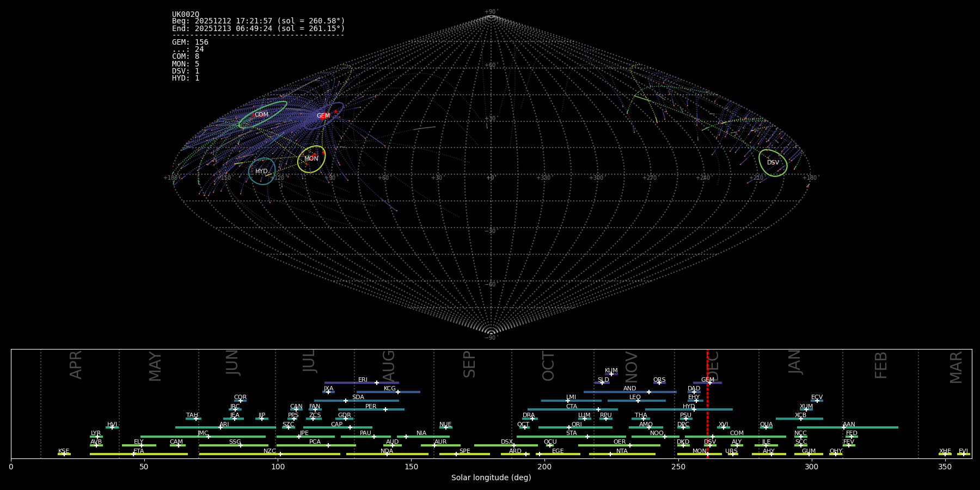Click the UK002Q station ID text
Viewport: 980px width, 490px height.
pyautogui.click(x=186, y=15)
